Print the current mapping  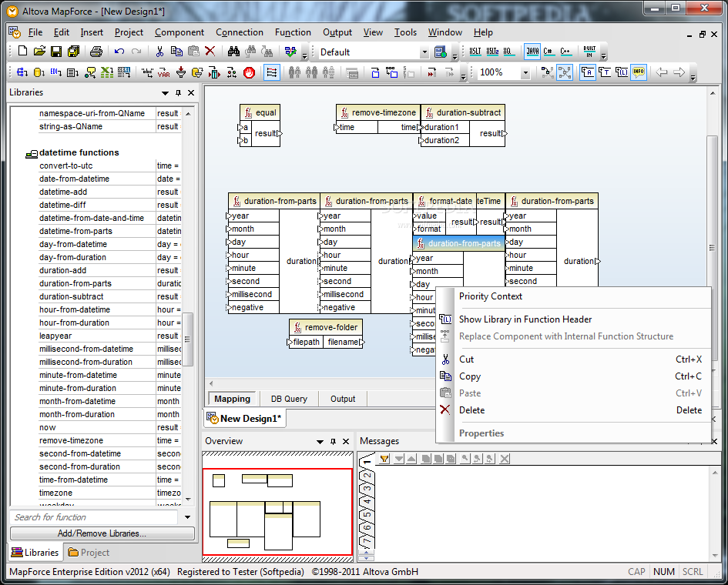[x=96, y=52]
